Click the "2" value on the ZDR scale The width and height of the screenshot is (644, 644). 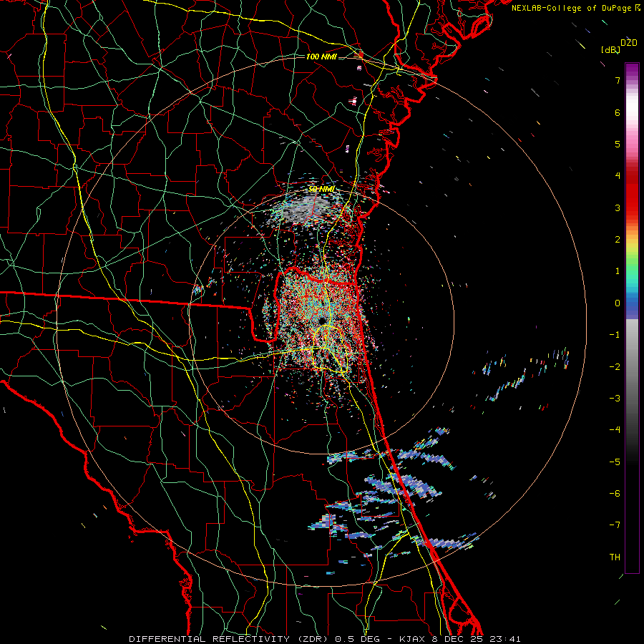pyautogui.click(x=618, y=240)
